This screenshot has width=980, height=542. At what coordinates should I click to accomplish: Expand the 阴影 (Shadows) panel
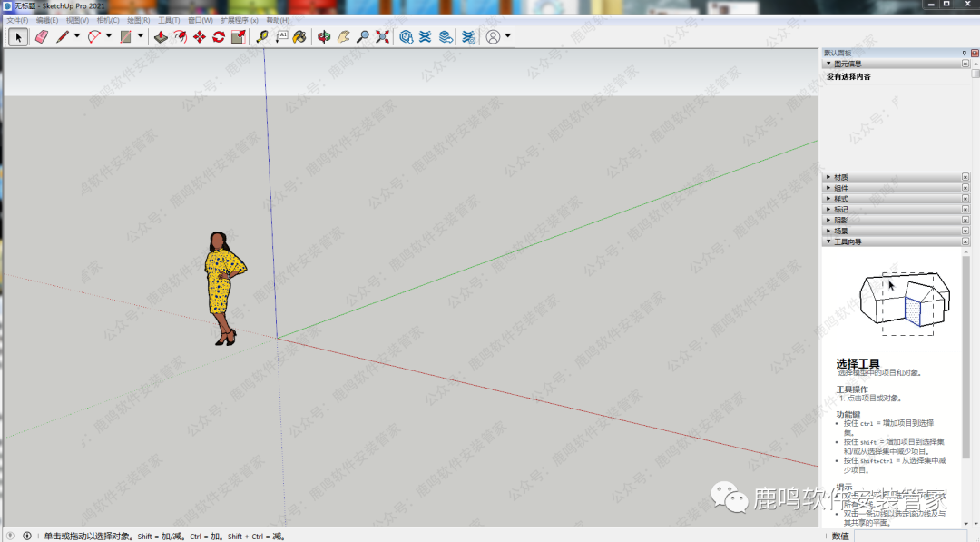pyautogui.click(x=841, y=221)
